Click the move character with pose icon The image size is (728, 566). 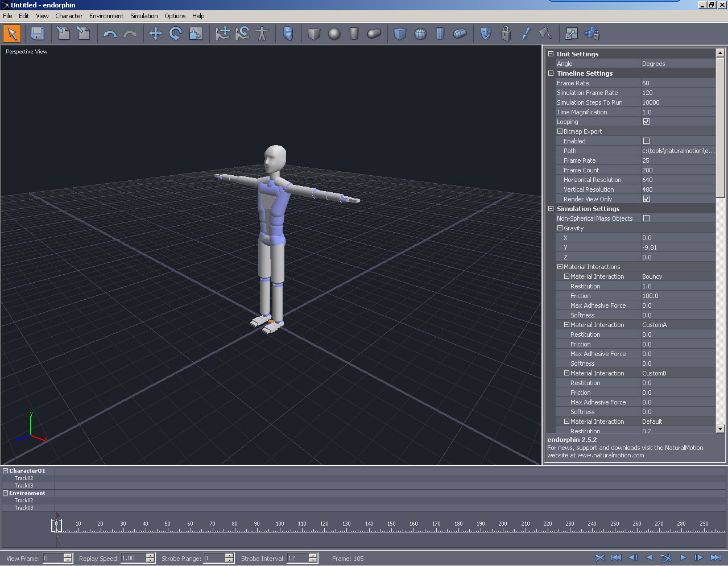point(222,34)
